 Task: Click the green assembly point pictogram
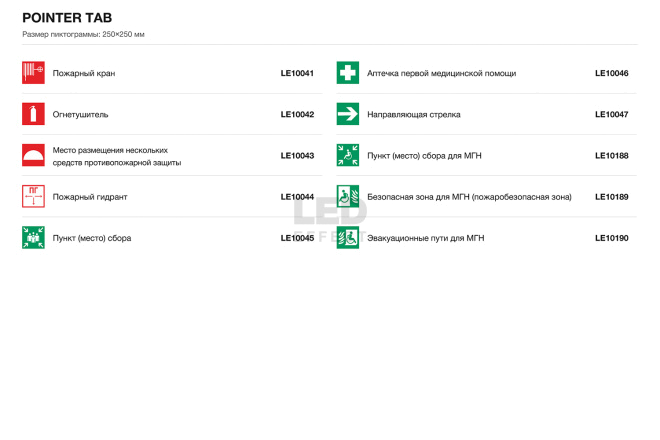[x=33, y=238]
